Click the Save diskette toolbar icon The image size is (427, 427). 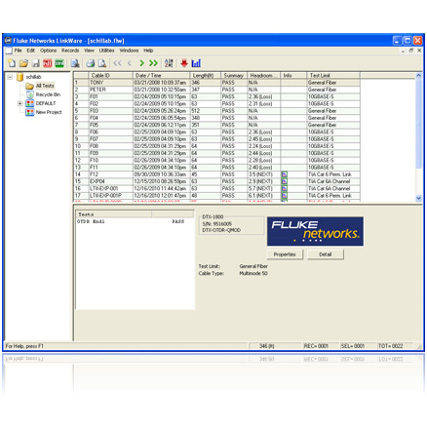point(36,63)
